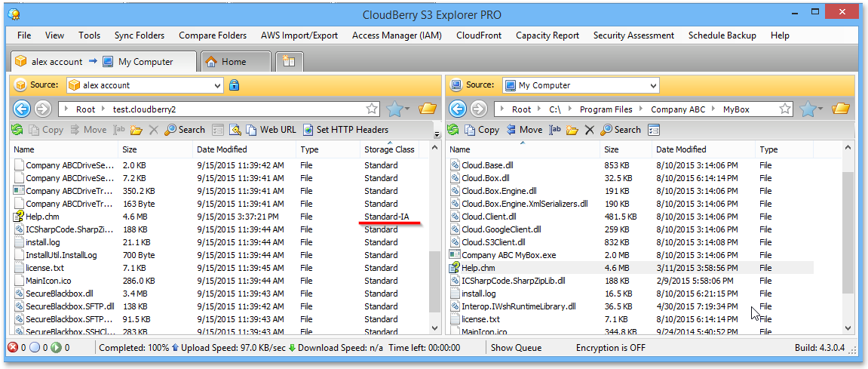This screenshot has height=369, width=868.
Task: Switch to the Home tab
Action: pos(235,62)
